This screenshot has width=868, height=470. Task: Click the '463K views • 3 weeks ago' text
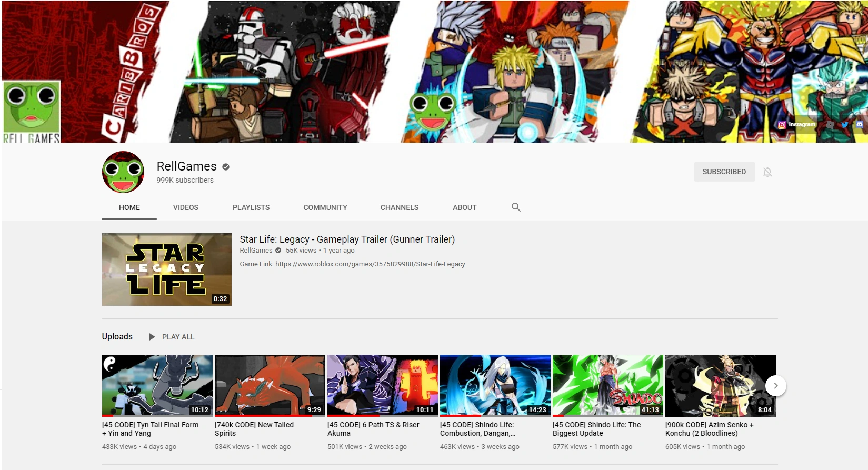pos(480,447)
